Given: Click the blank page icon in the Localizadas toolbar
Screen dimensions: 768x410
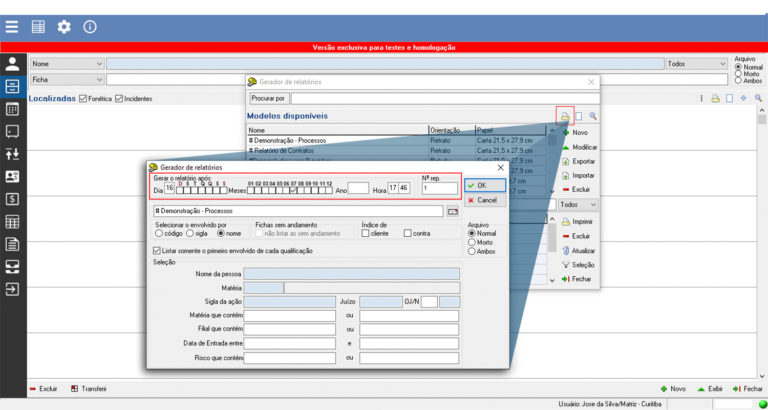Looking at the screenshot, I should coord(729,98).
